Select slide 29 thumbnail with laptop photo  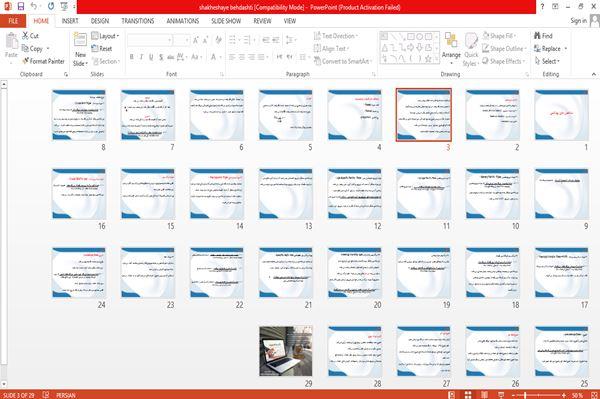coord(286,351)
